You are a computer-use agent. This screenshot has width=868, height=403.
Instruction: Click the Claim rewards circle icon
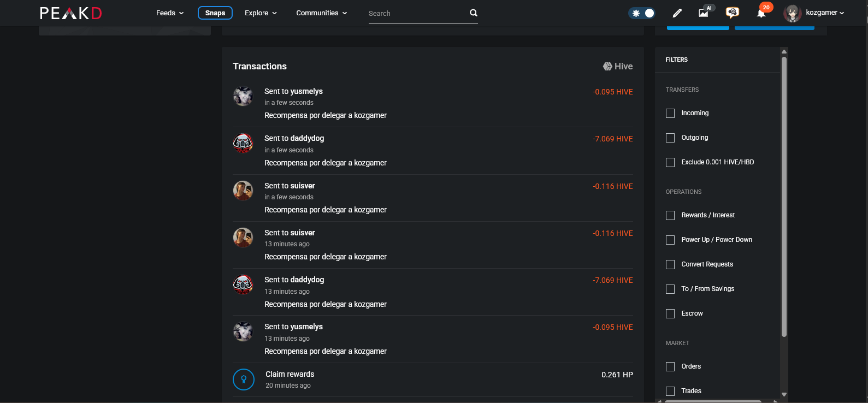click(x=244, y=380)
